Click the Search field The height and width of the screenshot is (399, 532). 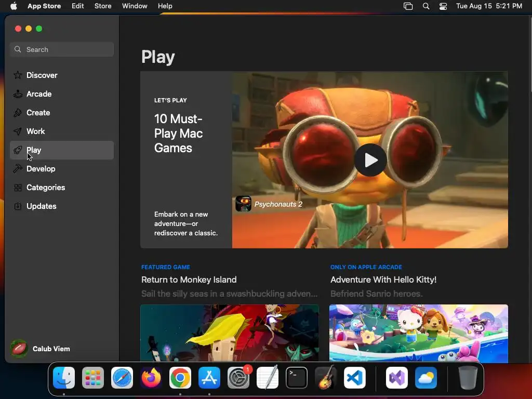[x=62, y=49]
